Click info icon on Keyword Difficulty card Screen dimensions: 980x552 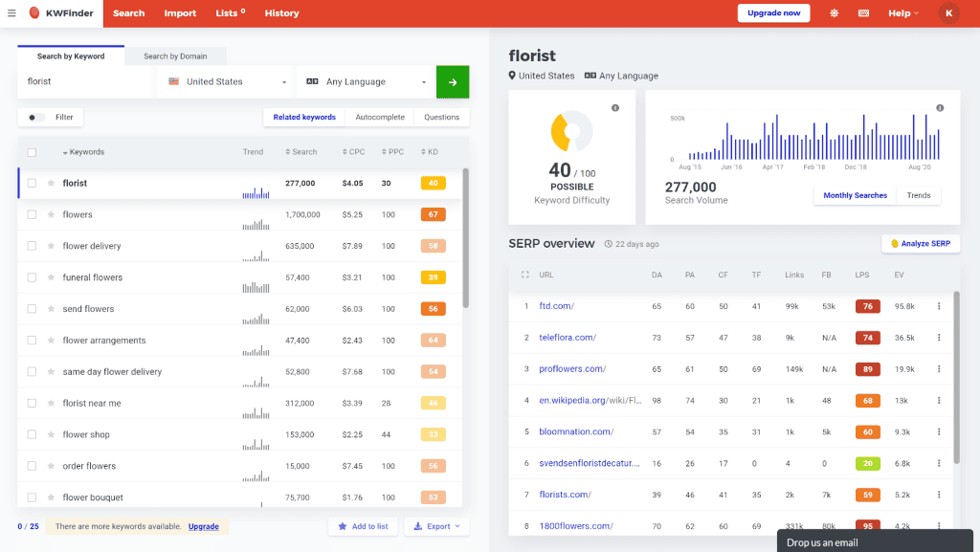click(615, 107)
